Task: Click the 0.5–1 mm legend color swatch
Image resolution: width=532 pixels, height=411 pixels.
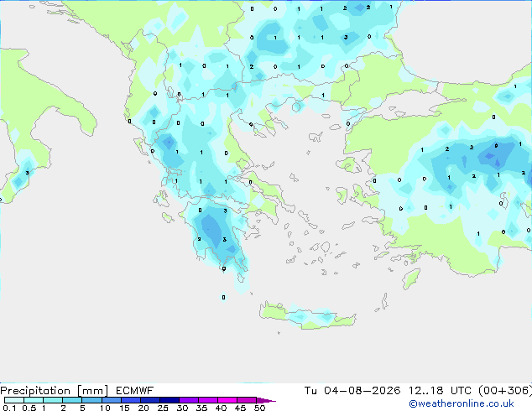Action: tap(34, 400)
